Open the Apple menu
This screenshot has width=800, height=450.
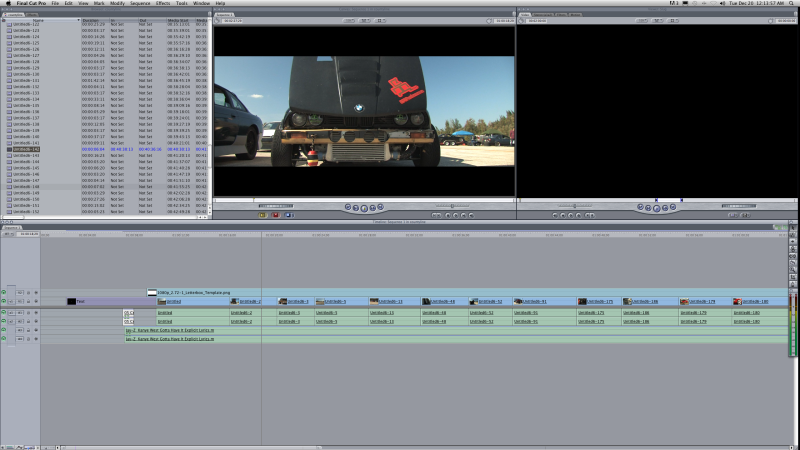[x=8, y=3]
